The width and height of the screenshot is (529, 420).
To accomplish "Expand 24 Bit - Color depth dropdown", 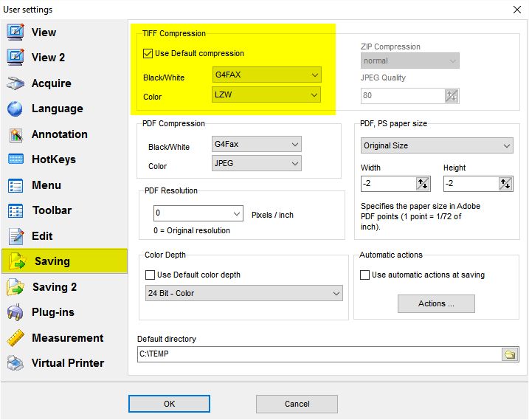I will (244, 293).
